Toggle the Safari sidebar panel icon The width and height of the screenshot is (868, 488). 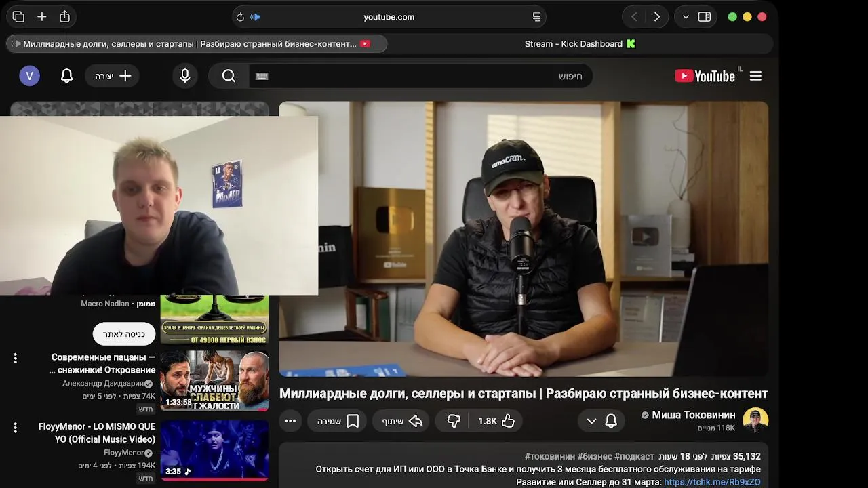(x=705, y=17)
